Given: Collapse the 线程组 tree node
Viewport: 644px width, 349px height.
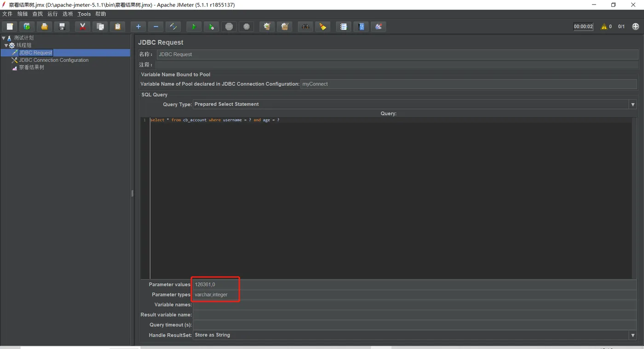Looking at the screenshot, I should (6, 46).
